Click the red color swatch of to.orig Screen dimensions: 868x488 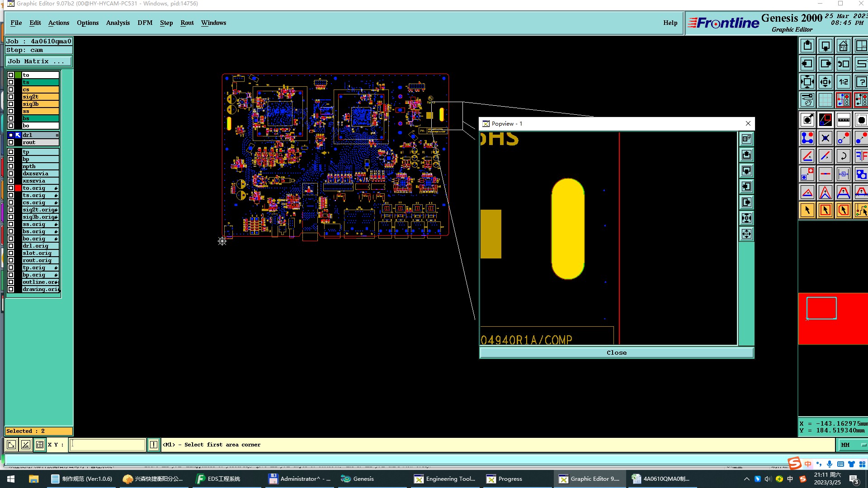(18, 188)
